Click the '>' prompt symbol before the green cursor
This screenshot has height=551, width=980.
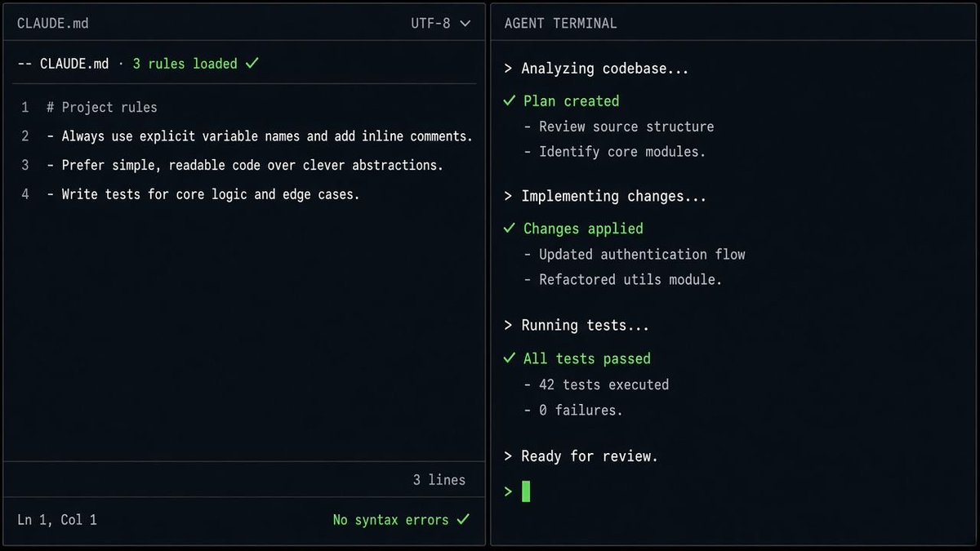[509, 491]
